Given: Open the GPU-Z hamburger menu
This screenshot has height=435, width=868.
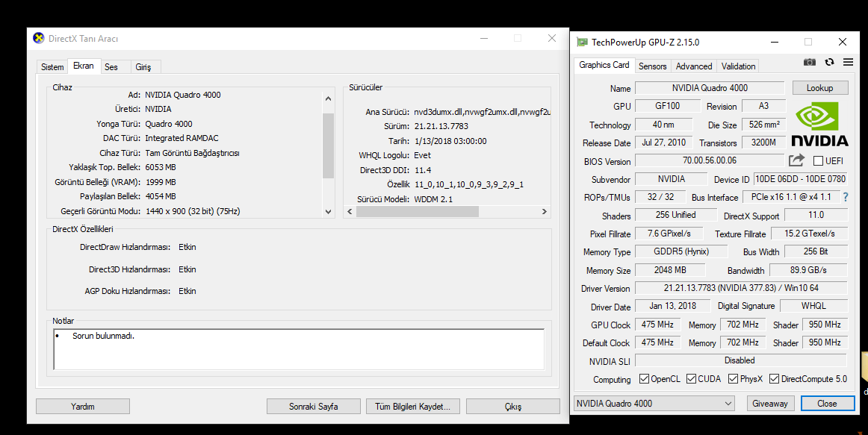Looking at the screenshot, I should [x=848, y=63].
